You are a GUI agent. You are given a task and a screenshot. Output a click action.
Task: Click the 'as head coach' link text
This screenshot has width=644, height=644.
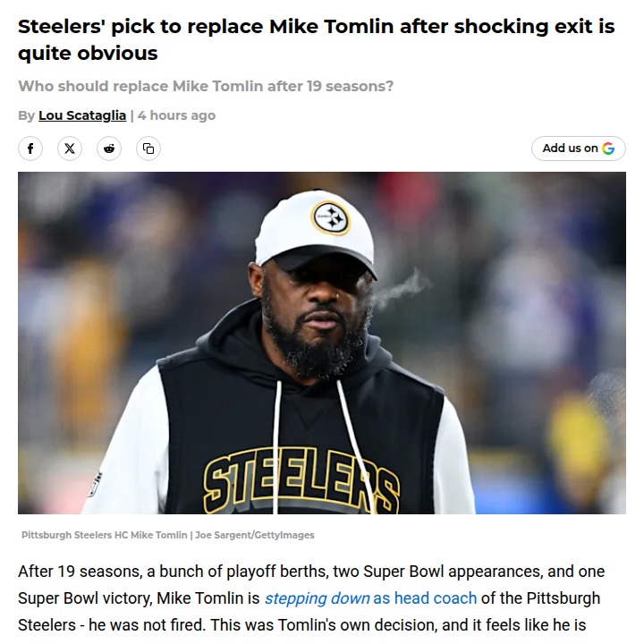pyautogui.click(x=425, y=597)
